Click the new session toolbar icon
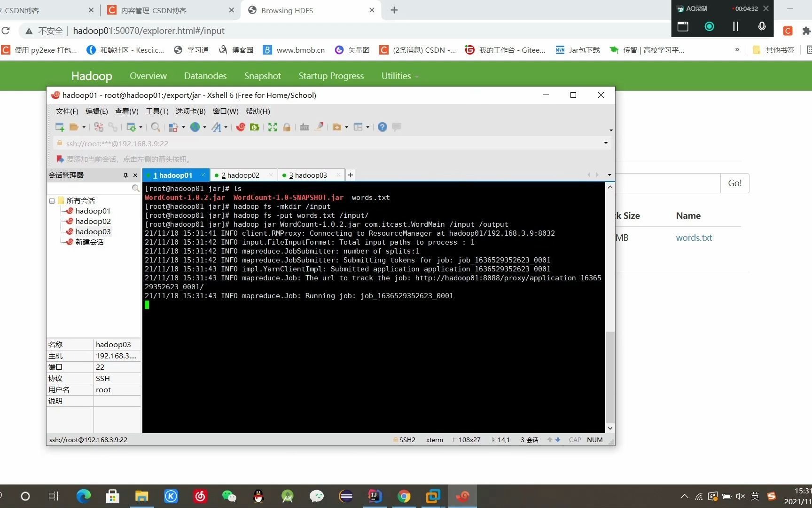The width and height of the screenshot is (812, 508). 60,127
